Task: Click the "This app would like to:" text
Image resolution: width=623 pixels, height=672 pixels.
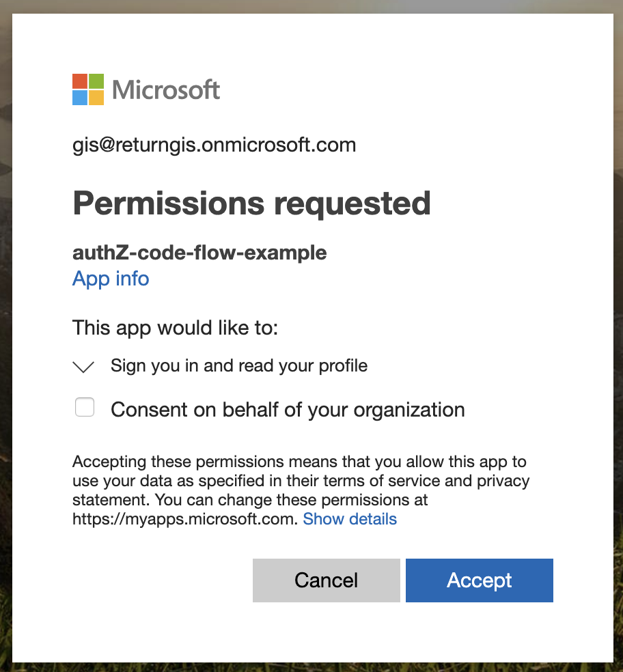Action: tap(175, 328)
